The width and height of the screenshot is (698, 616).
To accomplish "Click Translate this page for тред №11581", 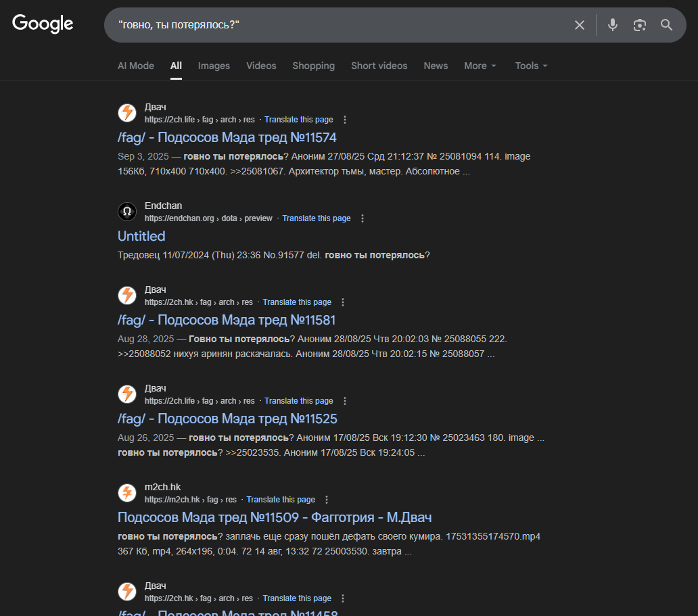I will pyautogui.click(x=297, y=302).
